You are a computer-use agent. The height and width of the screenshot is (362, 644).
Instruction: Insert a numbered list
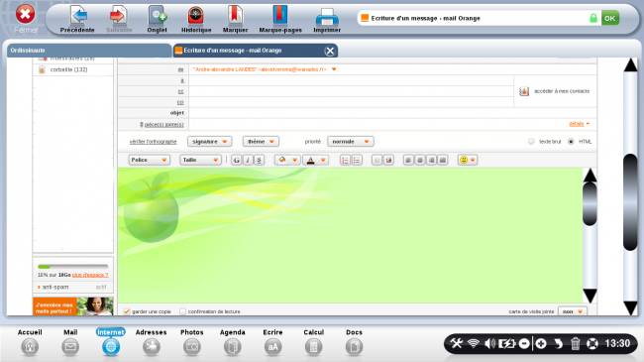click(x=345, y=160)
